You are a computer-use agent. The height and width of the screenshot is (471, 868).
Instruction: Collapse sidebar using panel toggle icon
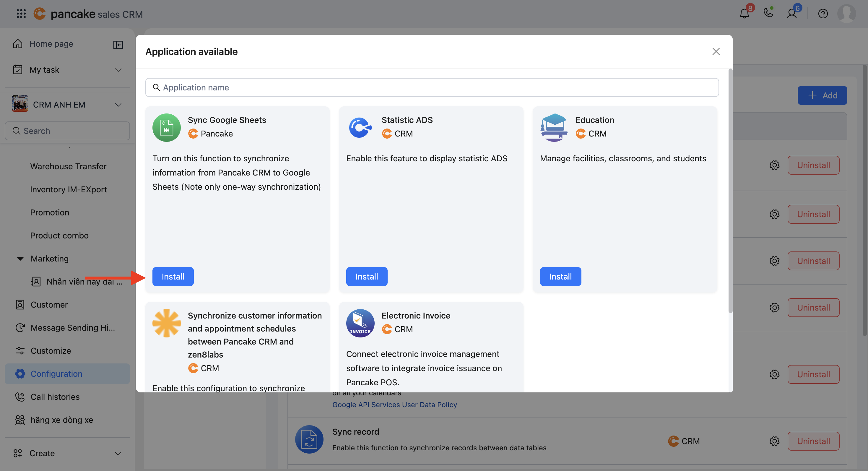coord(118,45)
